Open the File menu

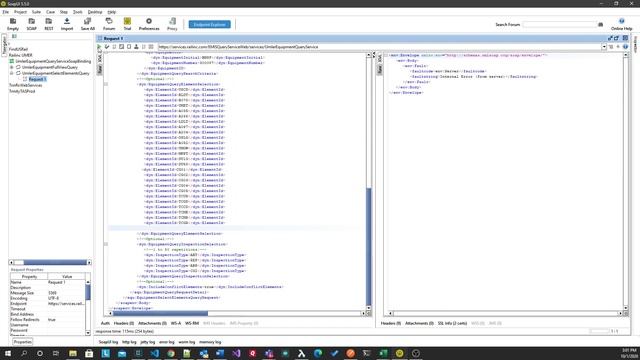6,12
